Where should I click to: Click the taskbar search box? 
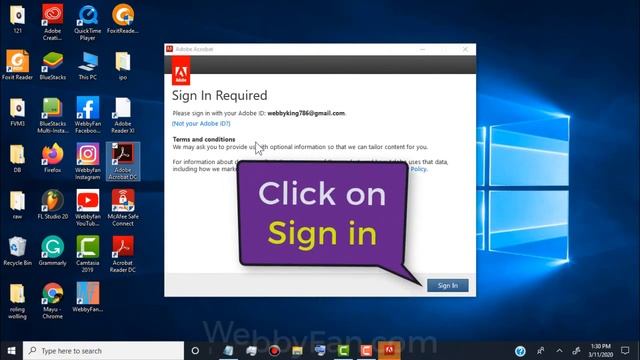(x=103, y=351)
